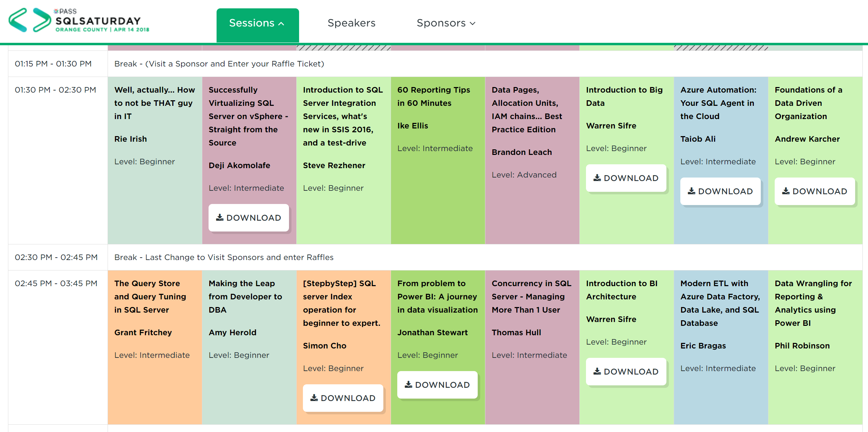Viewport: 868px width, 432px height.
Task: View speaker Ike Ellis
Action: [413, 126]
